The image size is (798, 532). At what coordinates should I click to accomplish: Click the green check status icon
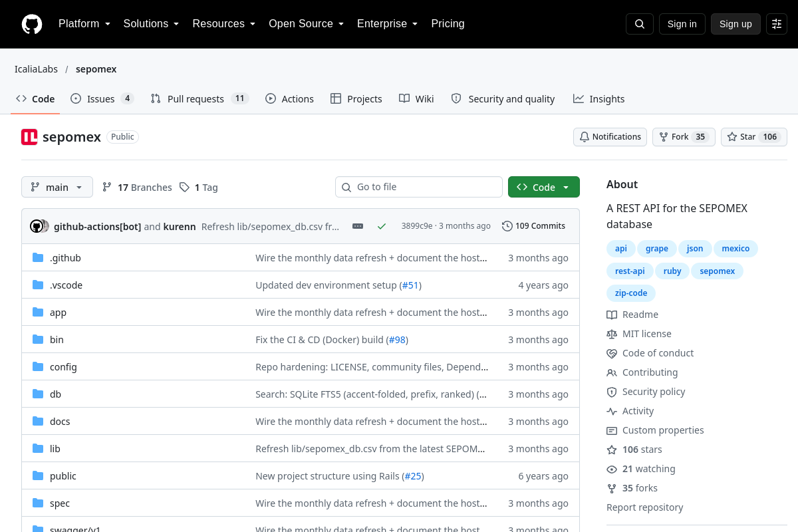coord(382,226)
